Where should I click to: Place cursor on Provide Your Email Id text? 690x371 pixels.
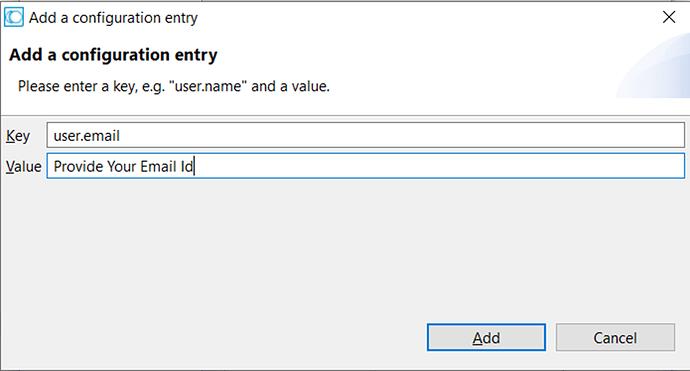coord(123,166)
